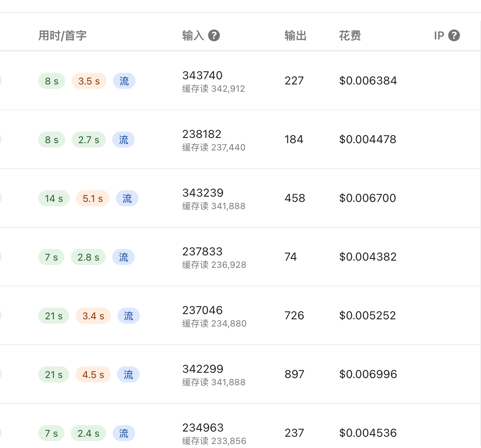Click the input count 237833
The width and height of the screenshot is (481, 448).
pos(202,252)
